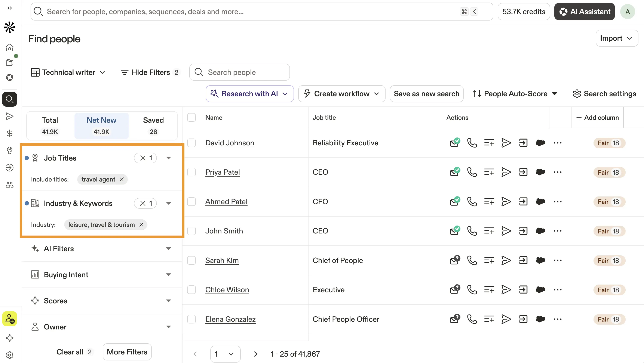Expand the AI Filters section
This screenshot has width=644, height=363.
(102, 249)
